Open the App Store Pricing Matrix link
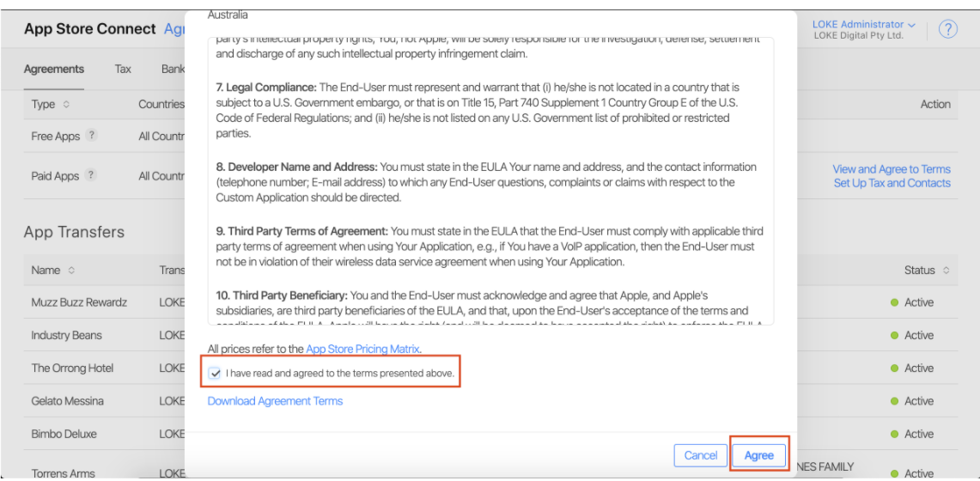The width and height of the screenshot is (980, 481). pyautogui.click(x=362, y=350)
